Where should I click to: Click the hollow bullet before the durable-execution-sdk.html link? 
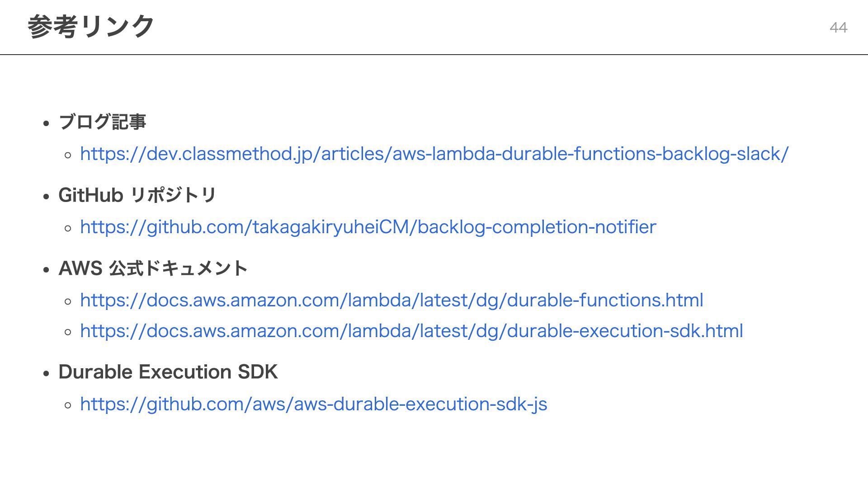pyautogui.click(x=68, y=333)
